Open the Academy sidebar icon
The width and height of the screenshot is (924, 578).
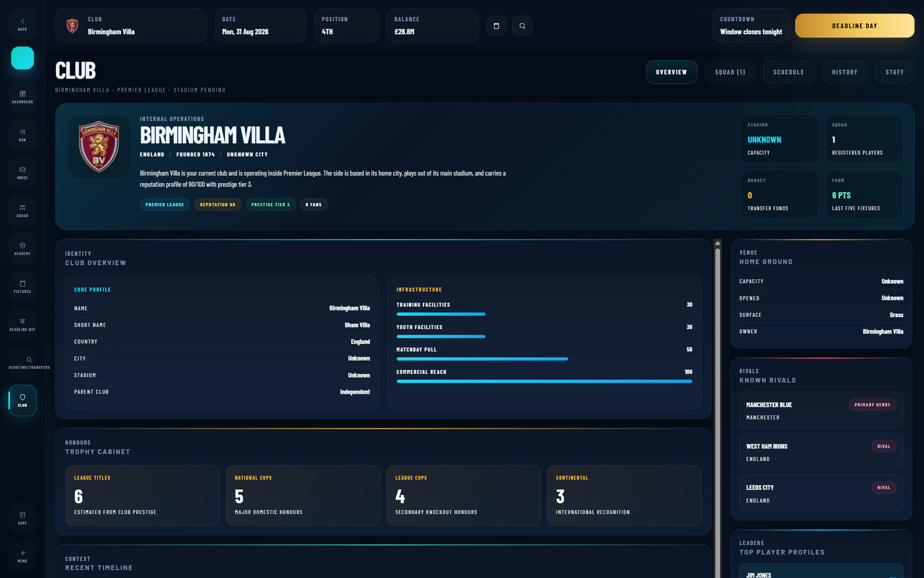click(x=22, y=249)
